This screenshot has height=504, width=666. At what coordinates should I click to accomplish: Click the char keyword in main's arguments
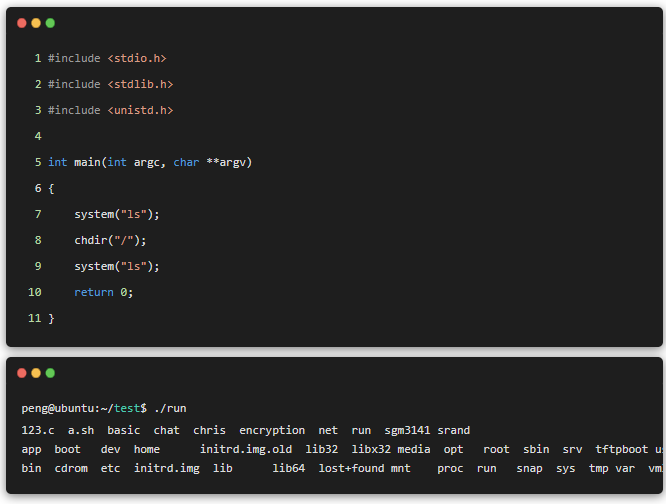(186, 162)
